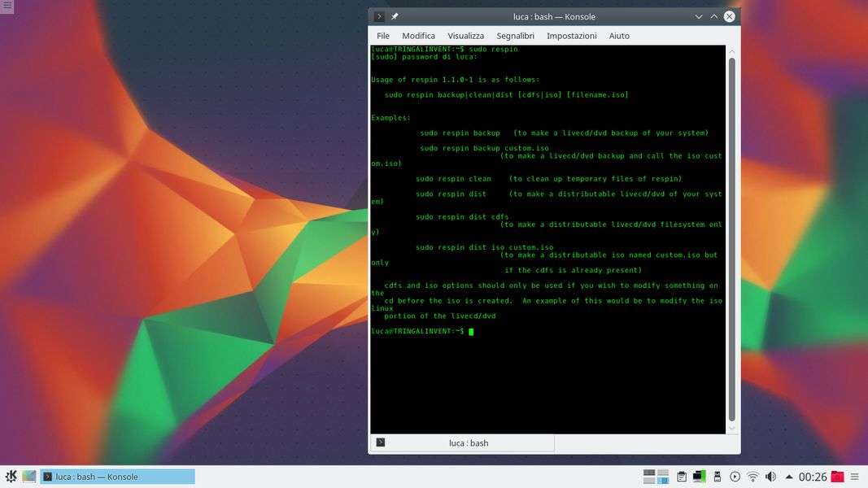Click the terminal prompt cursor block
The width and height of the screenshot is (868, 488).
[x=471, y=331]
